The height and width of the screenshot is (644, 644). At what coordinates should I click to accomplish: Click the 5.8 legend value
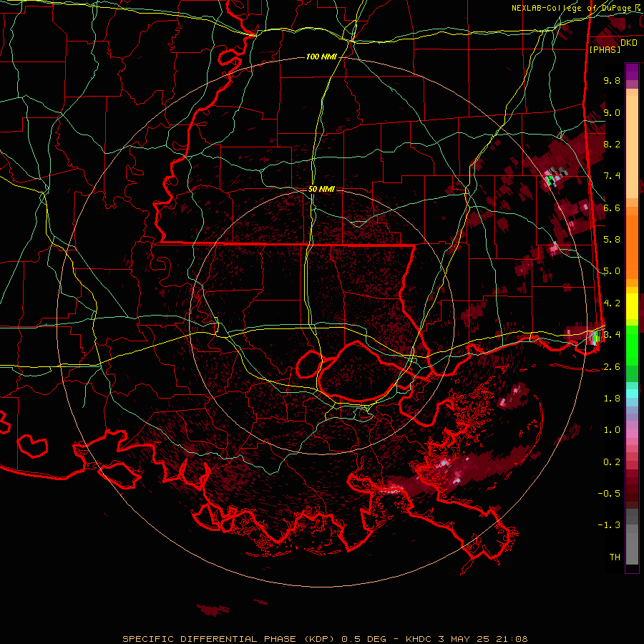[x=612, y=240]
